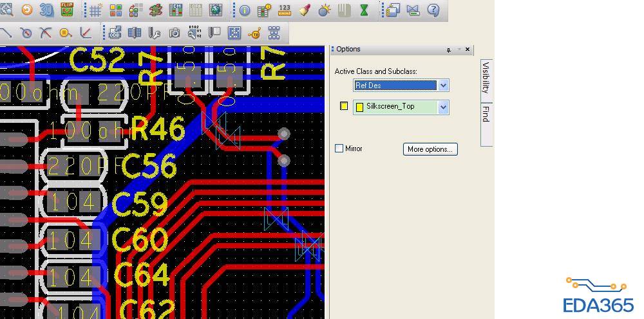This screenshot has width=644, height=319.
Task: Click the C60 reference designator
Action: pos(140,240)
